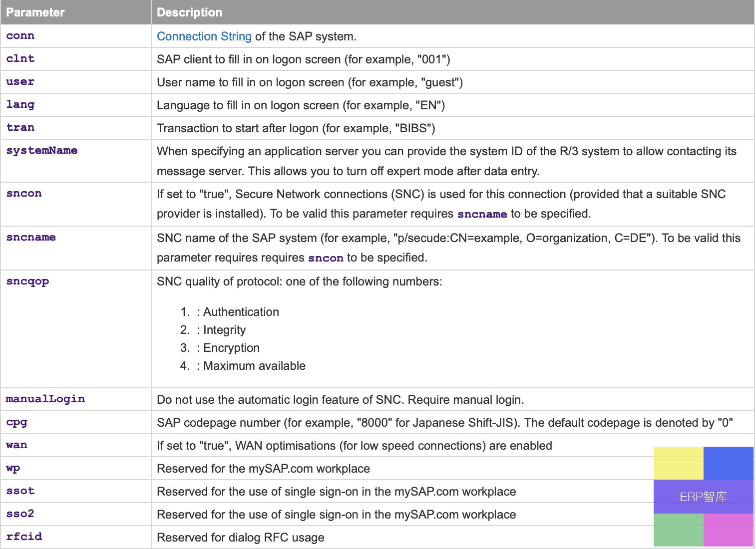Click the green square in the watermark

pyautogui.click(x=678, y=530)
